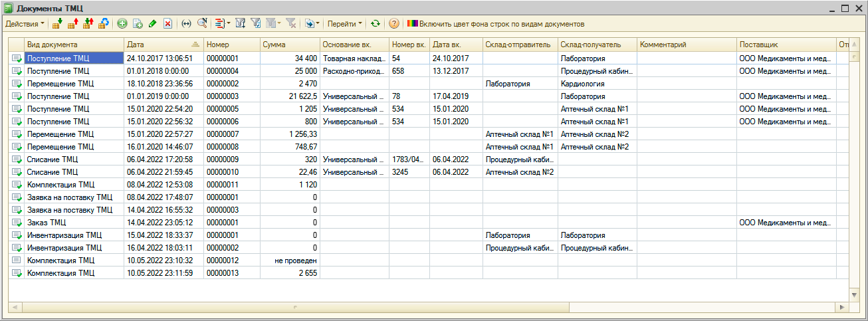Click the set date interval icon

pyautogui.click(x=186, y=24)
